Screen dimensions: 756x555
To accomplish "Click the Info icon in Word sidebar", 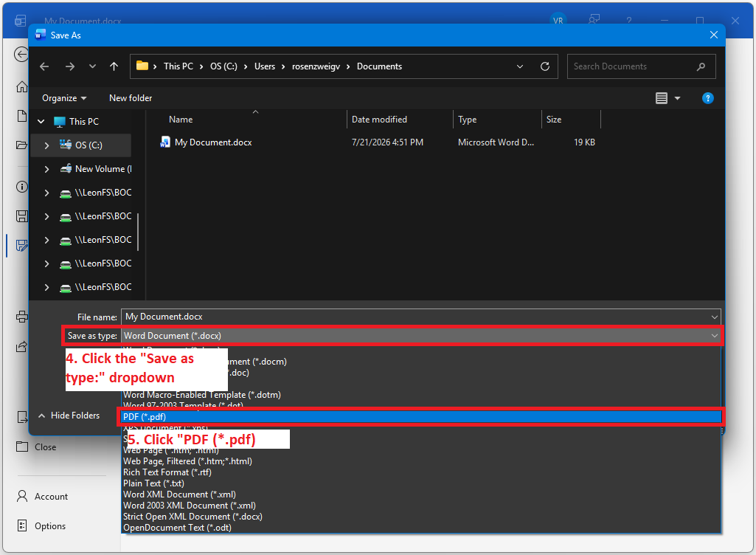I will point(21,187).
